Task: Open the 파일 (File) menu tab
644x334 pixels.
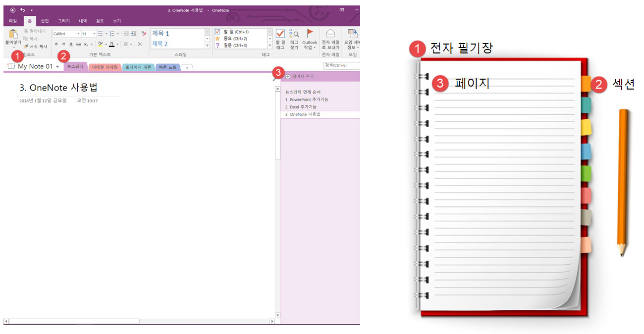Action: tap(13, 21)
